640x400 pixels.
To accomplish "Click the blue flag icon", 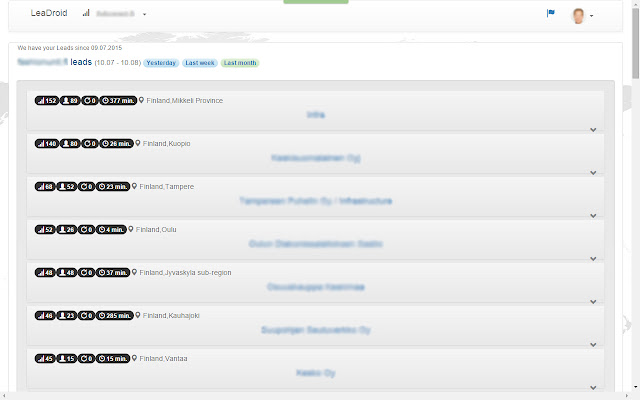I will click(x=551, y=13).
